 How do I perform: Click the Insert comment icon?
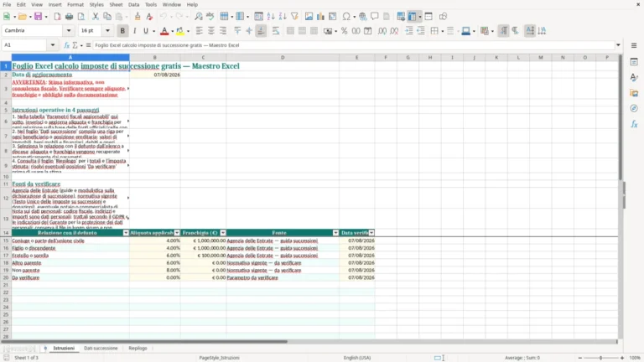375,17
